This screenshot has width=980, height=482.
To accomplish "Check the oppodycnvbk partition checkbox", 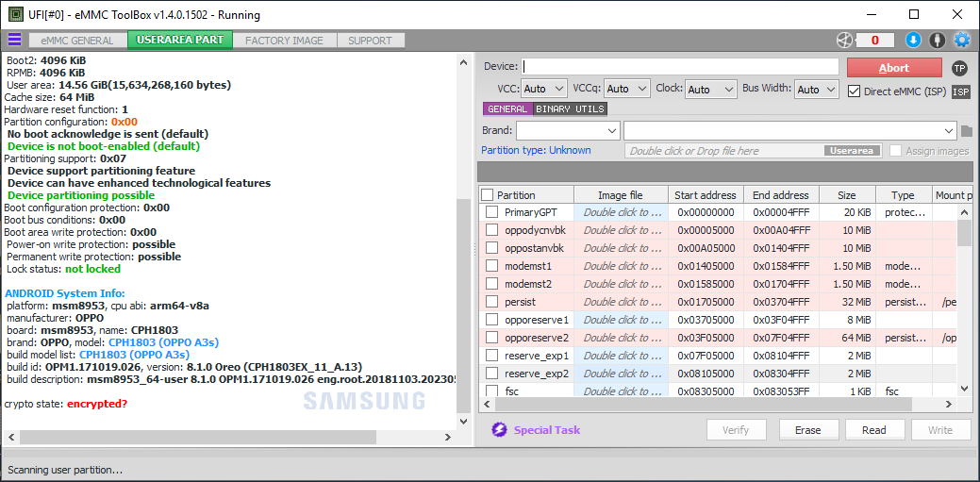I will click(492, 230).
